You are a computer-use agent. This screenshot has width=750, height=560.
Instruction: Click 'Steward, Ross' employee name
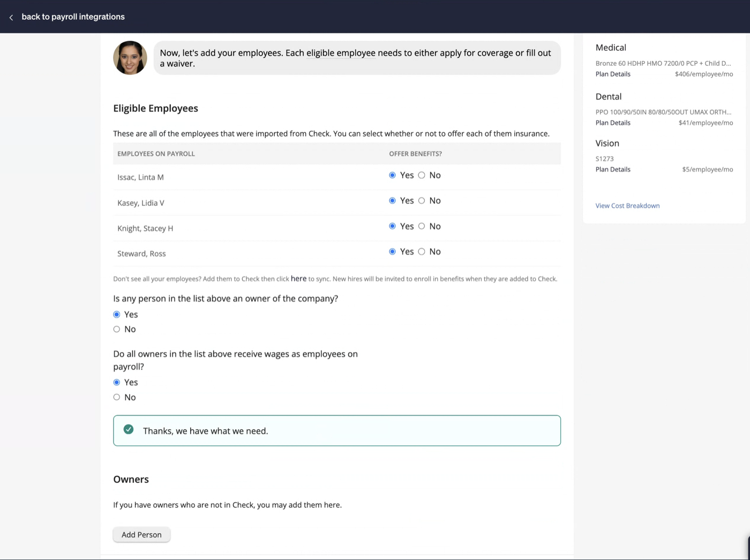pyautogui.click(x=141, y=254)
